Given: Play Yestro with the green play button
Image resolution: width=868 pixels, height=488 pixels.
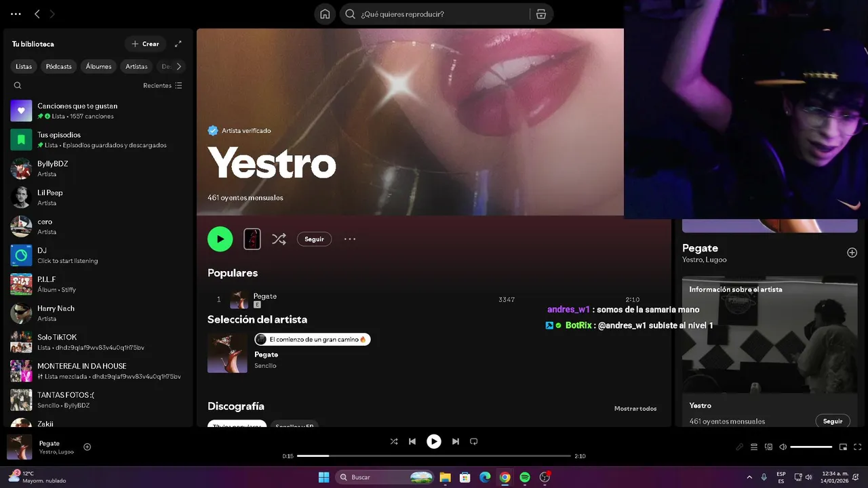Looking at the screenshot, I should point(220,239).
